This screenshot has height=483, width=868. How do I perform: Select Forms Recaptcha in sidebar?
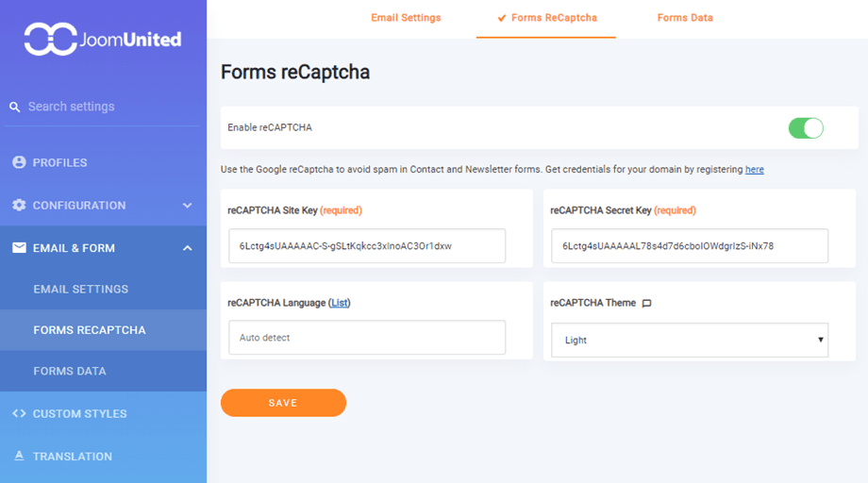click(103, 330)
